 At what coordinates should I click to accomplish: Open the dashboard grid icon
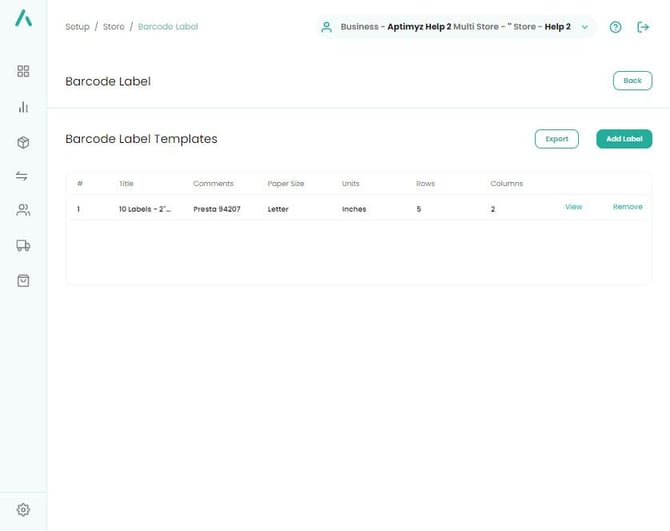click(23, 71)
